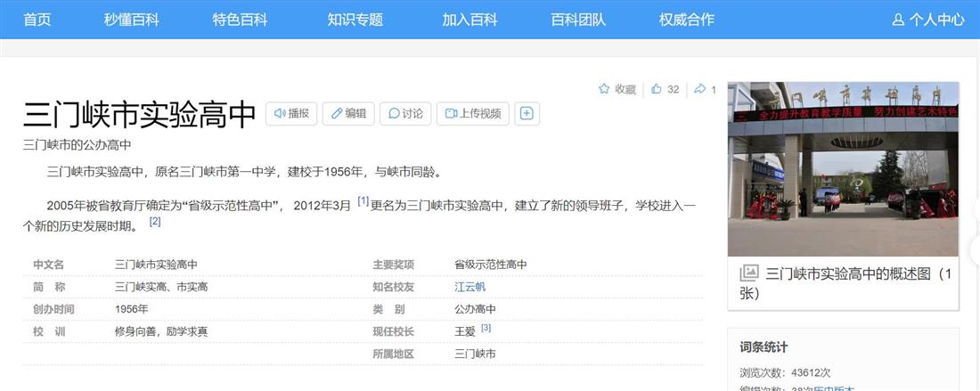This screenshot has height=391, width=980.
Task: Open 秒懂百科 in the navigation bar
Action: pos(132,20)
